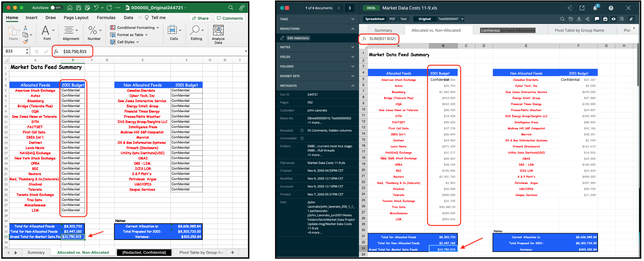The height and width of the screenshot is (261, 644).
Task: Toggle the text wrap icon in viewer toolbar
Action: [x=622, y=19]
